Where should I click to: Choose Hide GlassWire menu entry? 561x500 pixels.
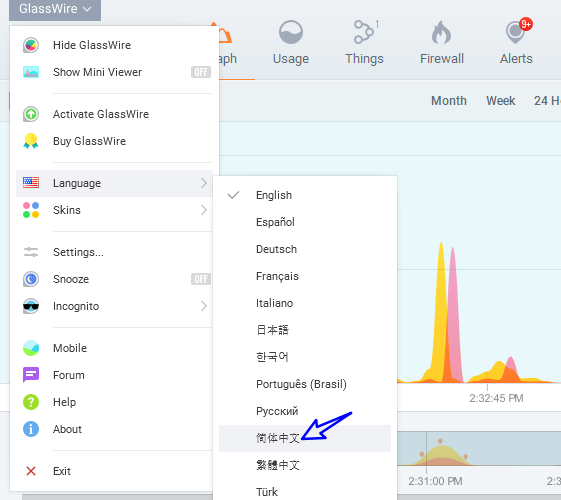click(x=114, y=45)
